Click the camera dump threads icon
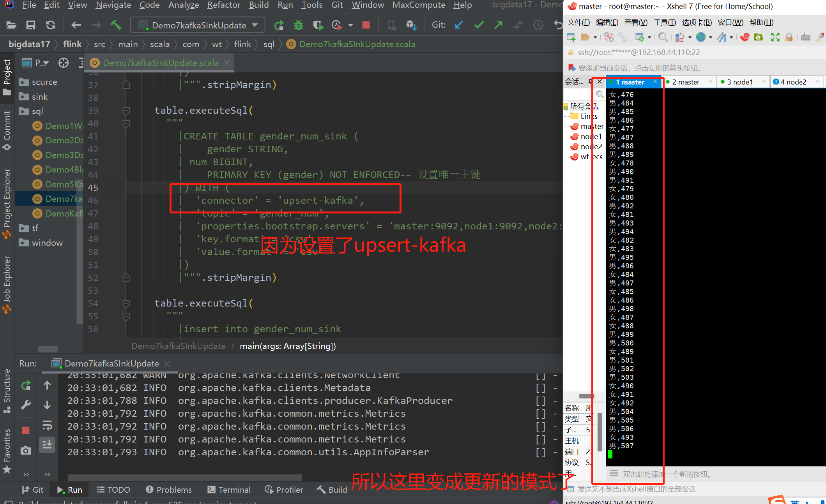826x504 pixels. (x=26, y=451)
